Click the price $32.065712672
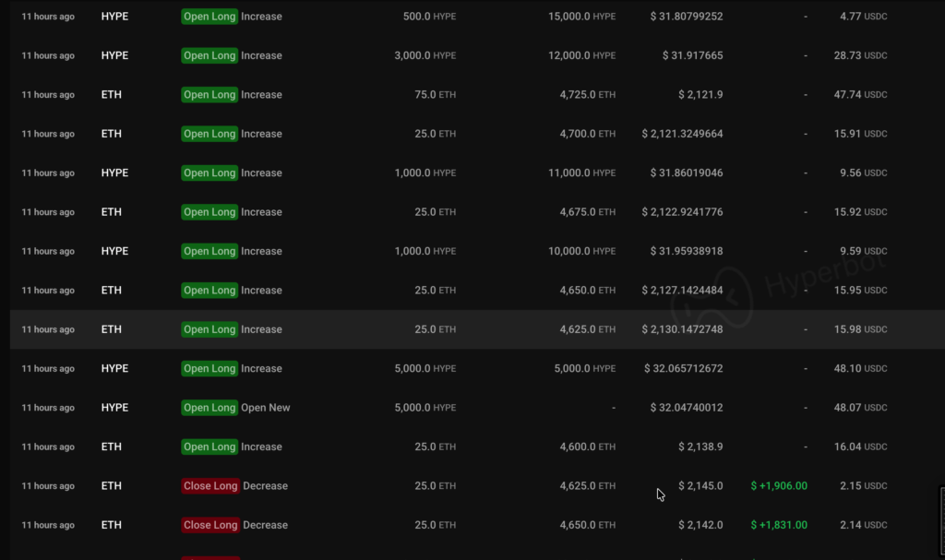Screen dimensions: 945x560 pyautogui.click(x=683, y=369)
